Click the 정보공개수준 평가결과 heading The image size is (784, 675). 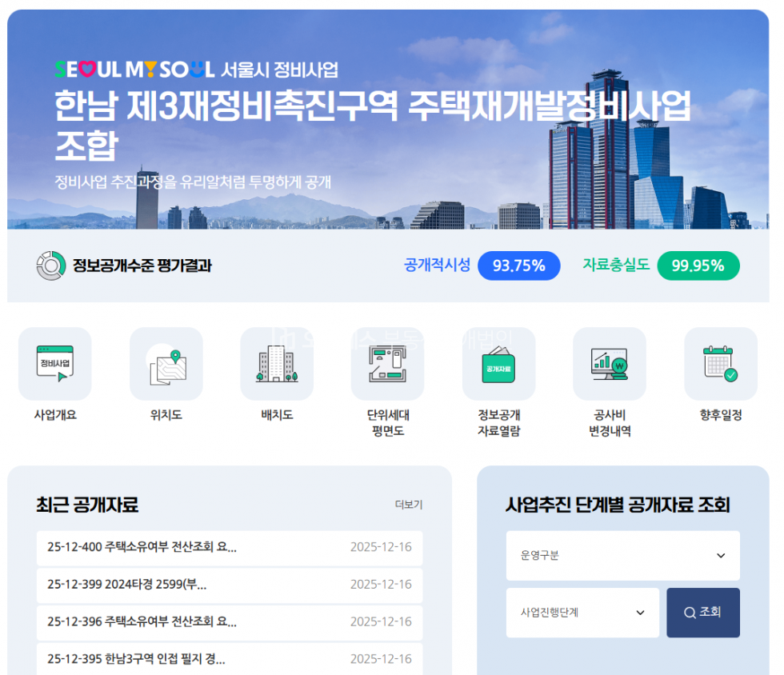pyautogui.click(x=142, y=266)
